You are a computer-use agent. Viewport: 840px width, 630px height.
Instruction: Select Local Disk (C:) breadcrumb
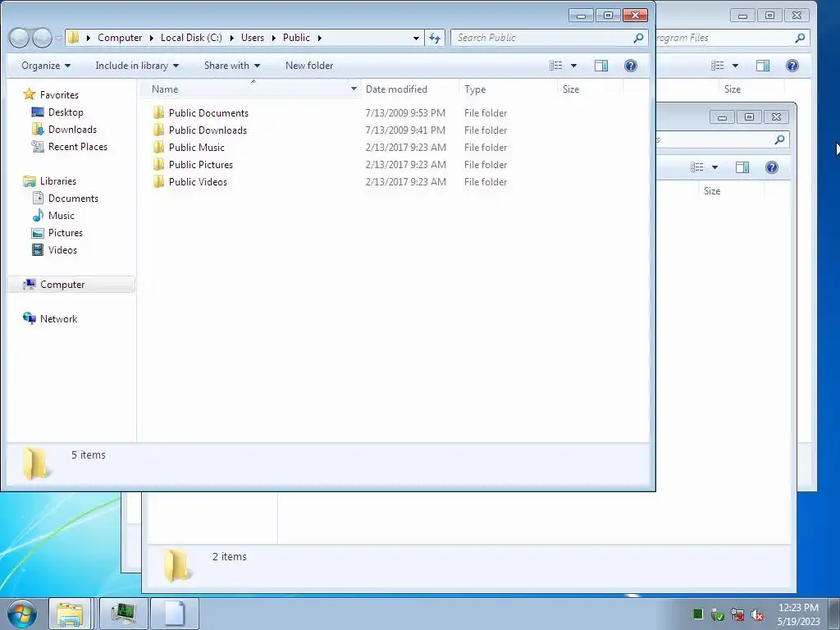[x=191, y=38]
